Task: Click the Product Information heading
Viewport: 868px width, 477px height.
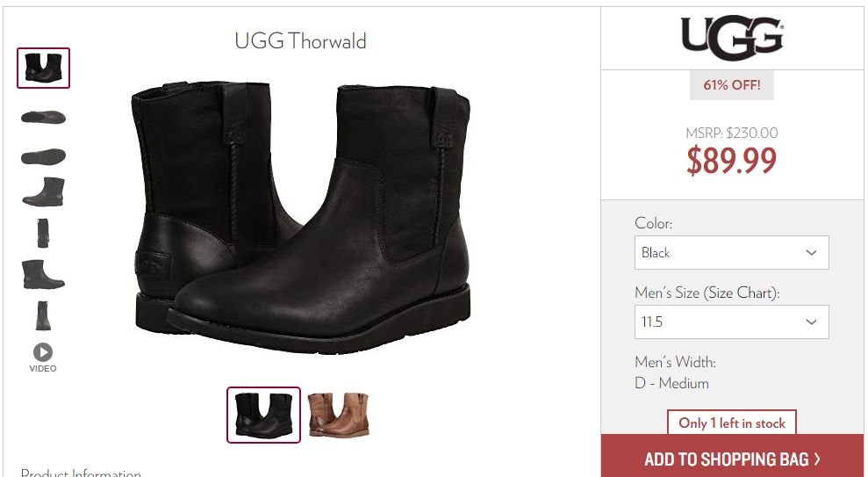Action: tap(81, 473)
